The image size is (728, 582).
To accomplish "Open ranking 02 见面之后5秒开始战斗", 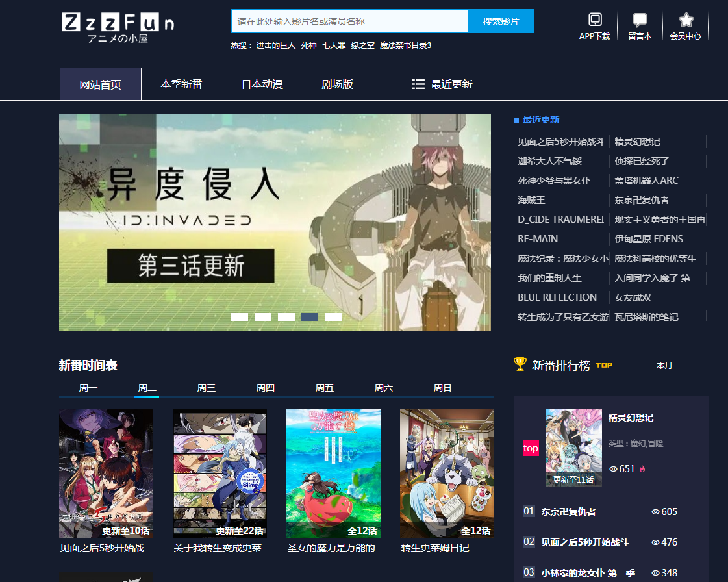I will tap(584, 542).
